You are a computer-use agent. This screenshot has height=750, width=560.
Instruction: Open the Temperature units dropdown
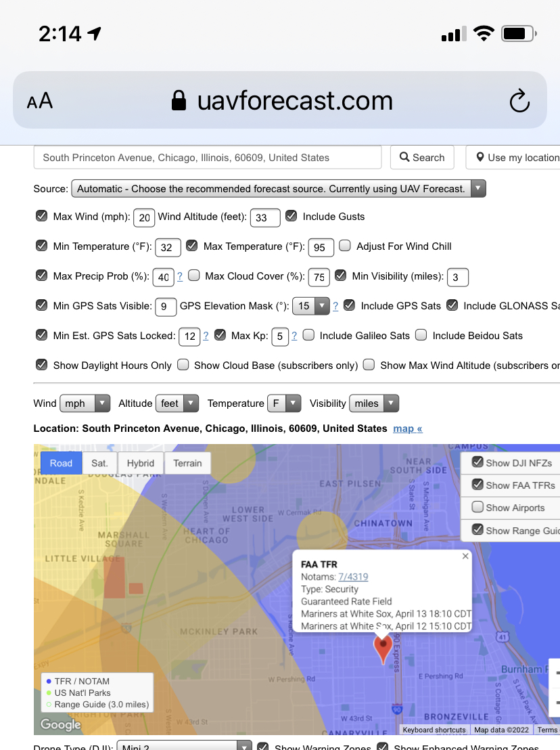pyautogui.click(x=284, y=403)
